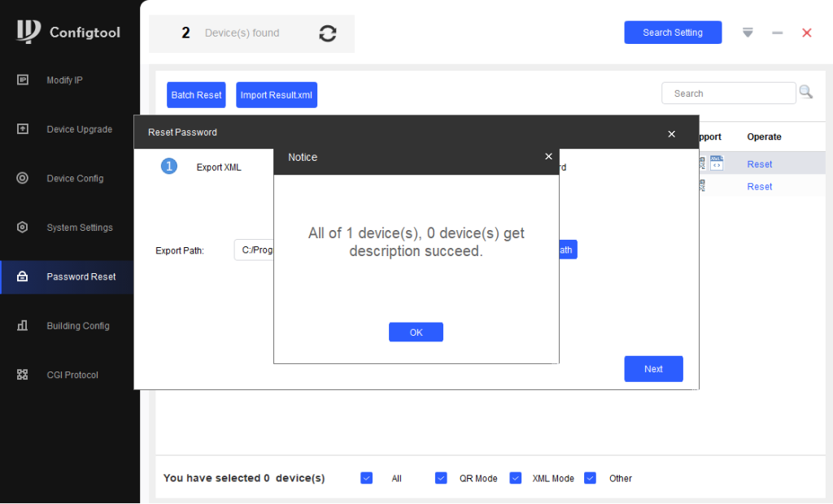This screenshot has width=833, height=504.
Task: Click the Building Config sidebar icon
Action: point(23,326)
